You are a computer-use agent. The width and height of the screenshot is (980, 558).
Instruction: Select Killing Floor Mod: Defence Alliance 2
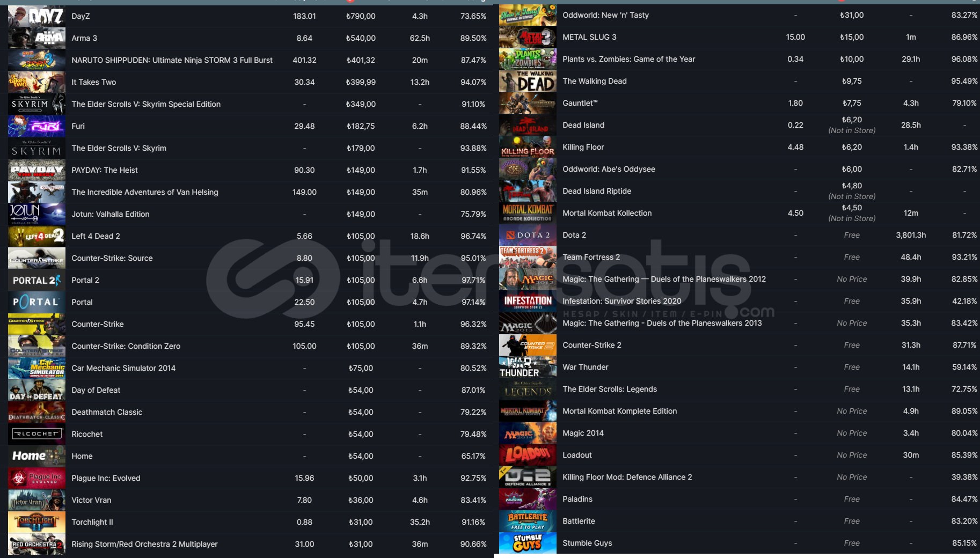point(627,477)
